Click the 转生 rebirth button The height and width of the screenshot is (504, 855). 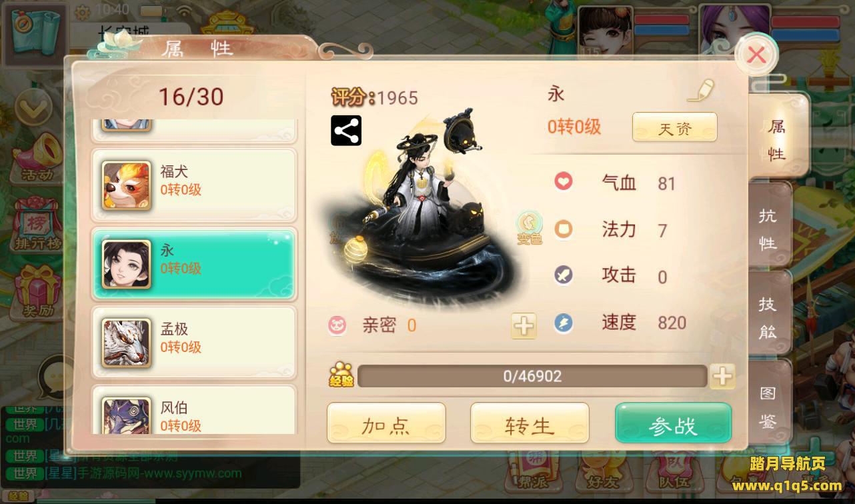[530, 423]
